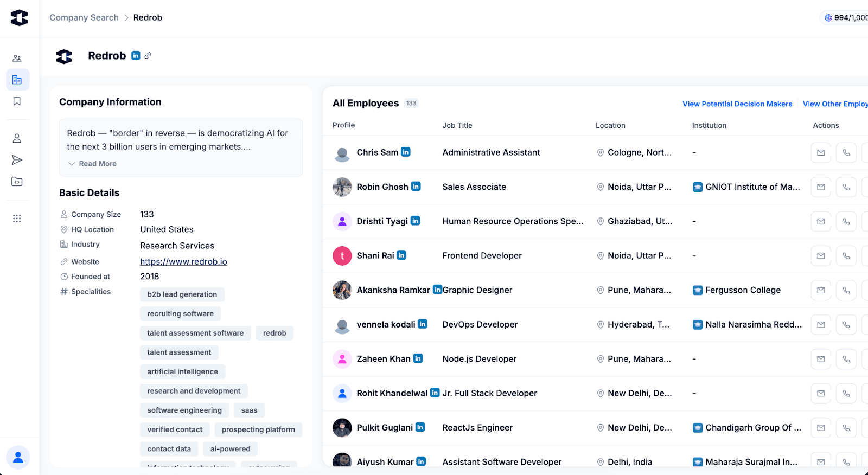Click the Job Title column header
Screen dimensions: 868x475
457,125
